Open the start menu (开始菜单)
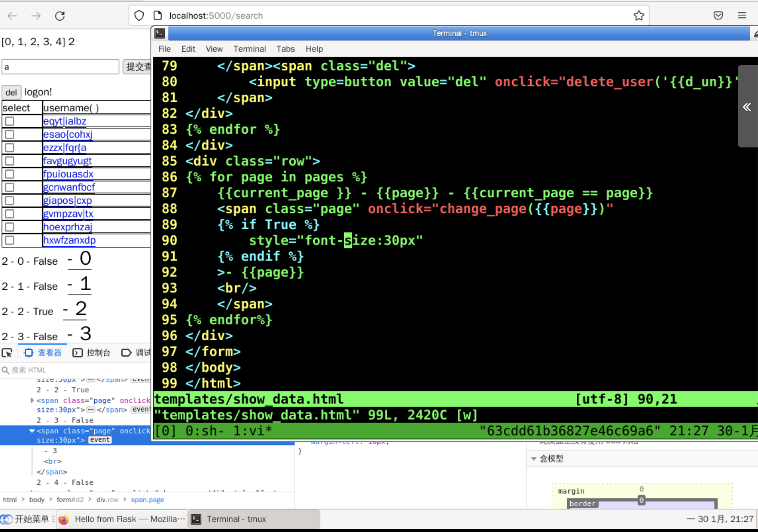This screenshot has height=532, width=758. click(x=27, y=519)
